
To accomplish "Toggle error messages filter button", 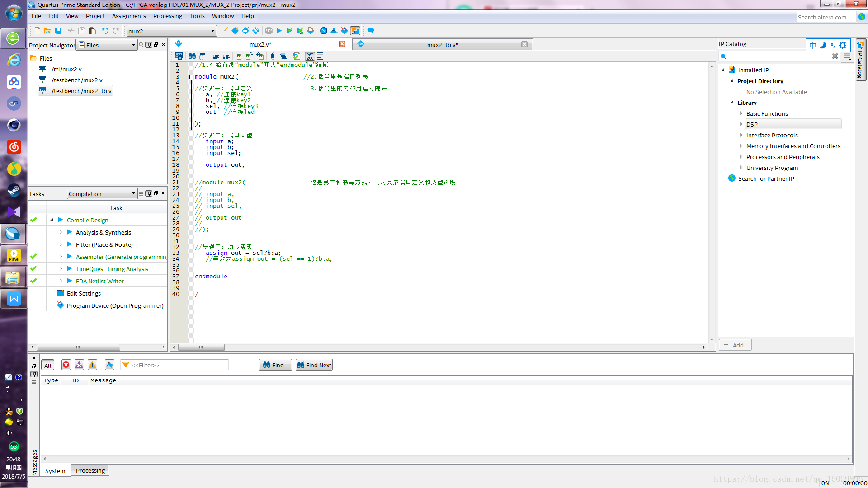I will point(66,365).
